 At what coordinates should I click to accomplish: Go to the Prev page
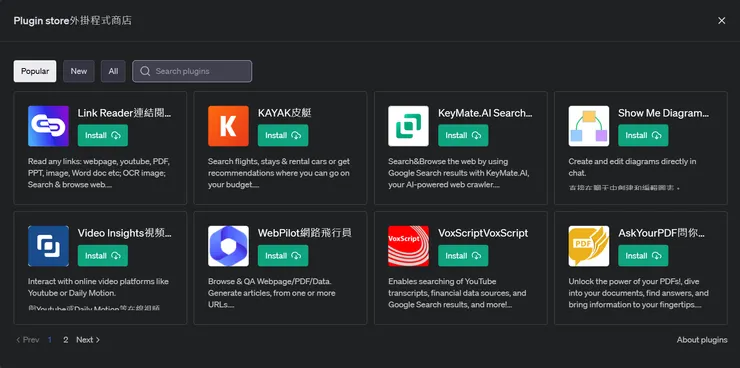[27, 340]
